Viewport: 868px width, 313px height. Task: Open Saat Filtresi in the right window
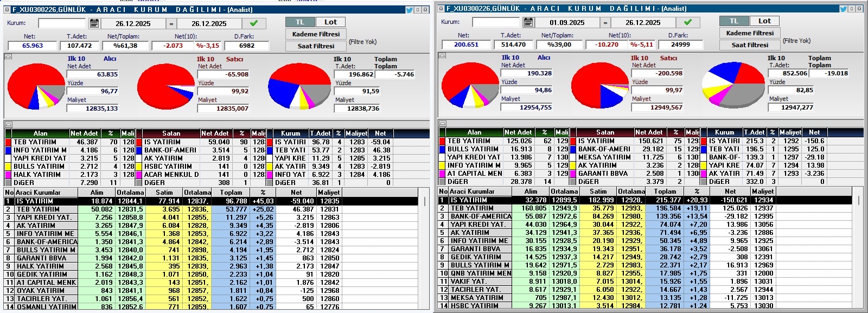(750, 45)
